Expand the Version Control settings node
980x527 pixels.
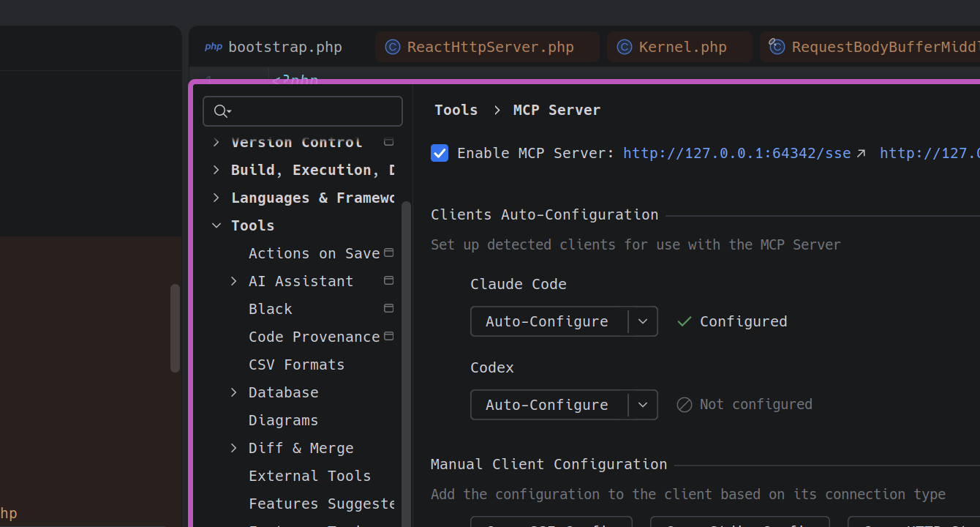(216, 142)
